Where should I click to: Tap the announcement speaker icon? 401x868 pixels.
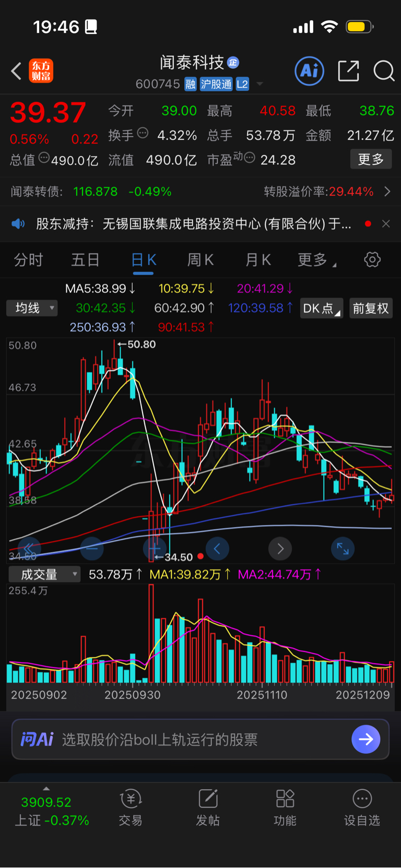coord(18,224)
